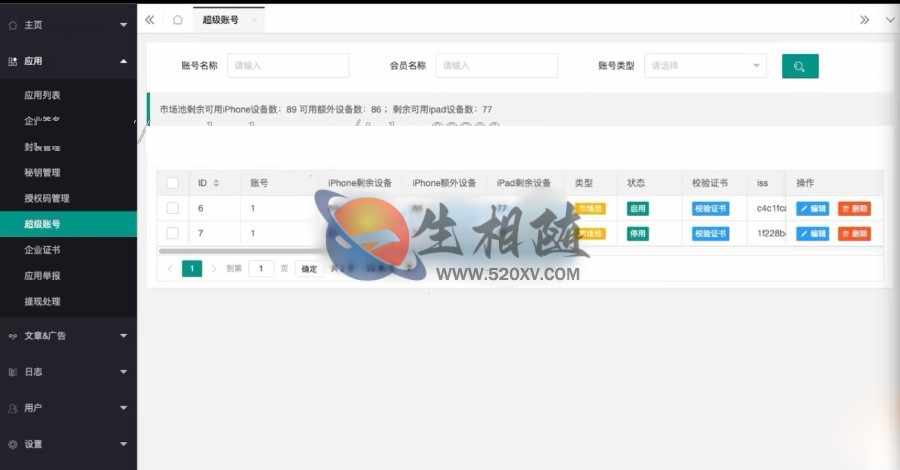Click the iss value 1f228b in row 7
This screenshot has width=900, height=470.
point(772,234)
